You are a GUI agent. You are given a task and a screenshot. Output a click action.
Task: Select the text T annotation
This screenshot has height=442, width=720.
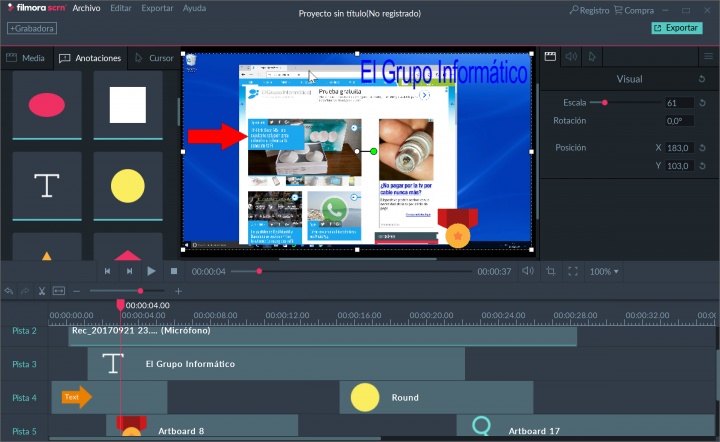pyautogui.click(x=47, y=186)
